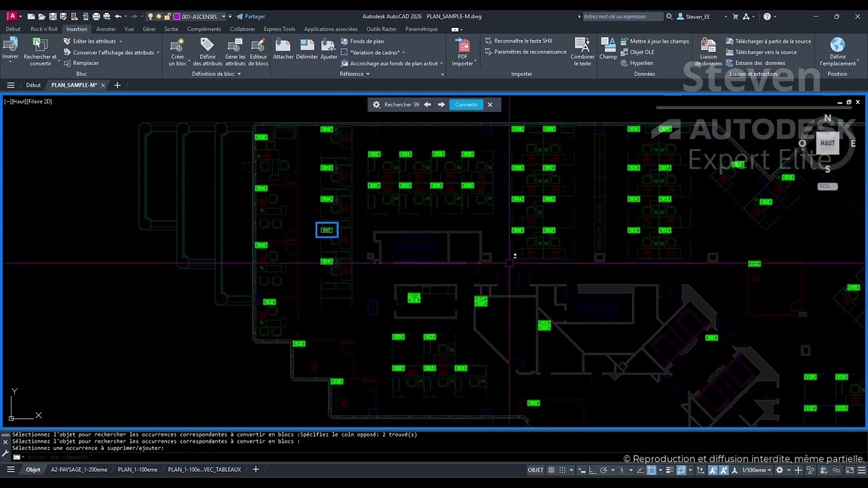Toggle polar tracking in status bar
This screenshot has width=868, height=488.
pos(603,470)
